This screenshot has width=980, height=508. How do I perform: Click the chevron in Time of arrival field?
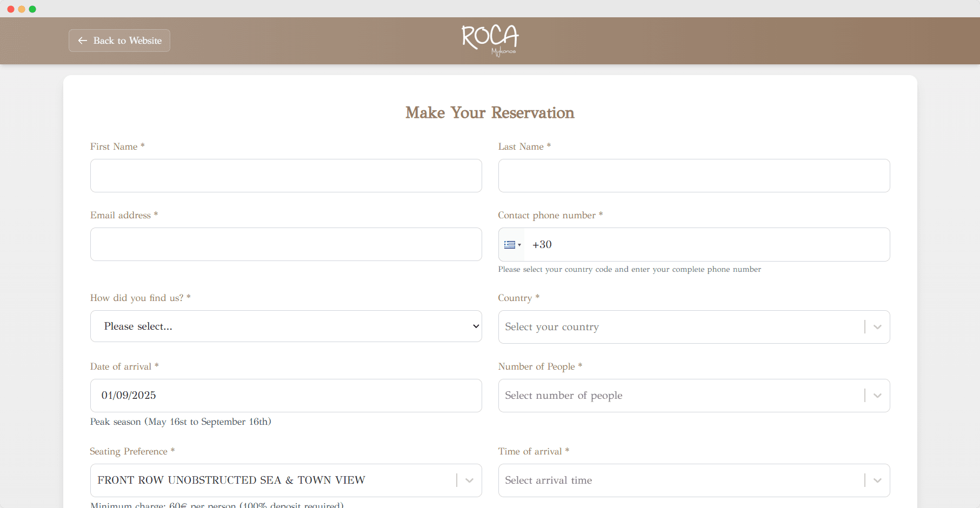(877, 480)
